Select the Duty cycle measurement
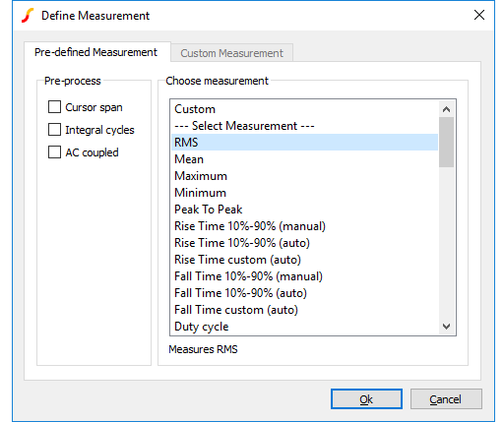The height and width of the screenshot is (422, 504). pyautogui.click(x=304, y=327)
